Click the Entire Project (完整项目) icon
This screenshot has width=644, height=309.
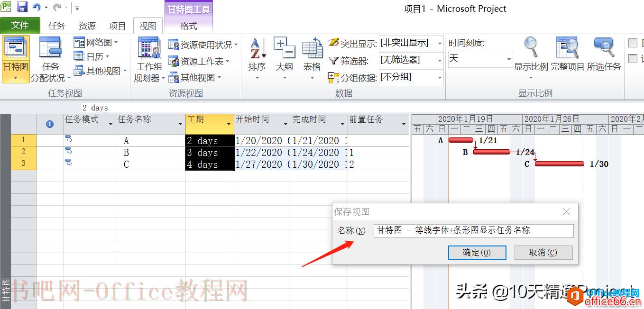point(567,47)
